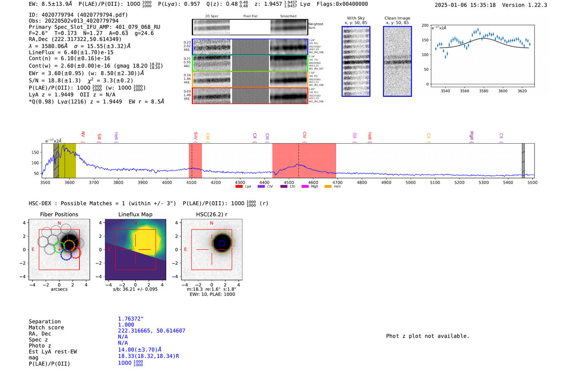Open the With Sky 2D image
The width and height of the screenshot is (576, 392).
point(356,61)
